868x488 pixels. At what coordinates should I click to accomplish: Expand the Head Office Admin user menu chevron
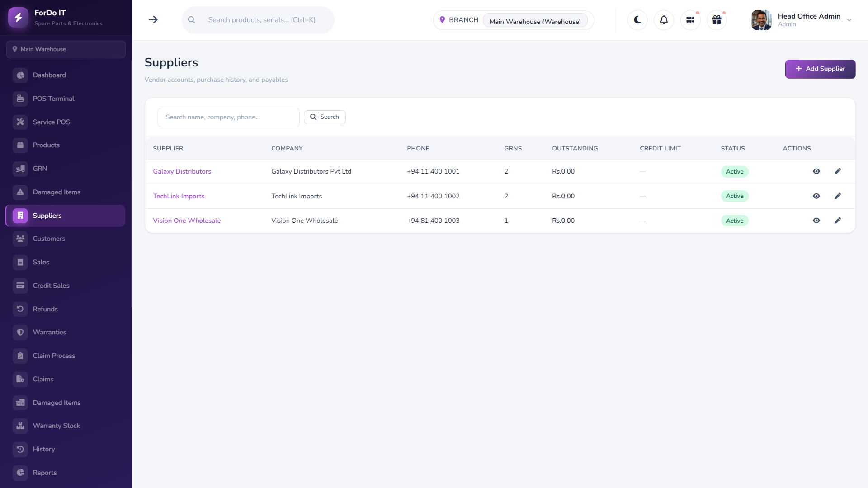[849, 20]
